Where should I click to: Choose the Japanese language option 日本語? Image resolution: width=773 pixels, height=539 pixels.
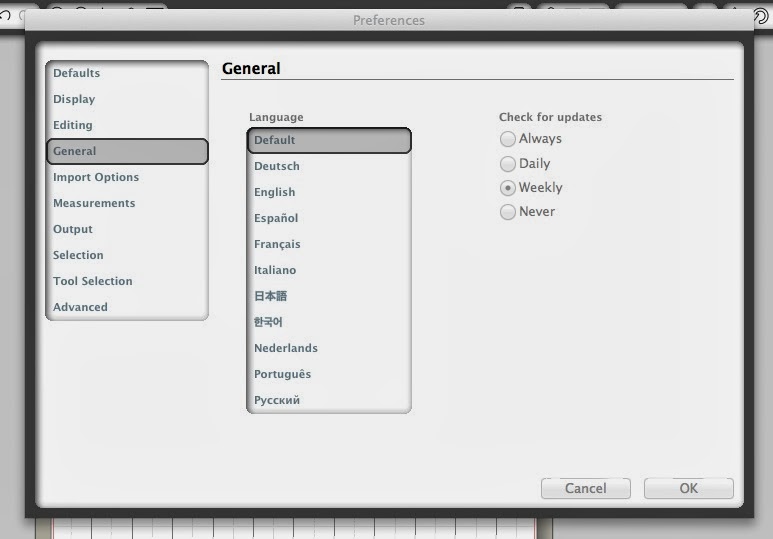click(329, 296)
